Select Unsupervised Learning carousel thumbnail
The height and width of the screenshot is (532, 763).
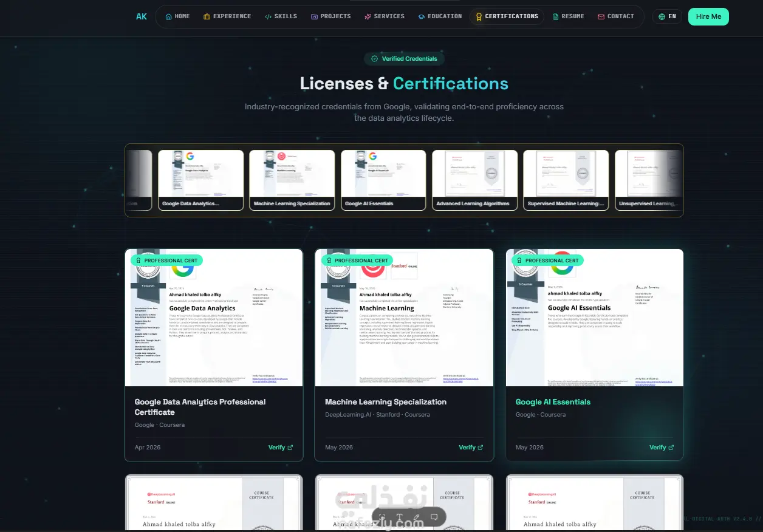coord(648,180)
